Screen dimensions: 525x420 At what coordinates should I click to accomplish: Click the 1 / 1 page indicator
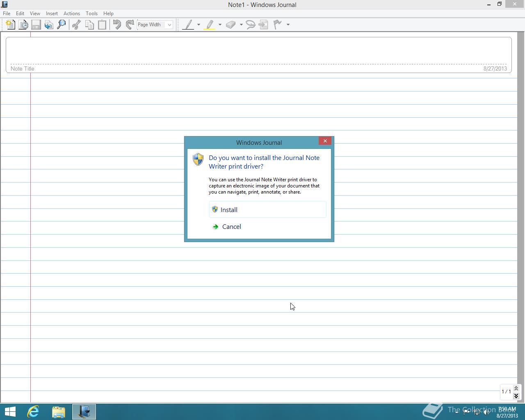click(x=506, y=392)
